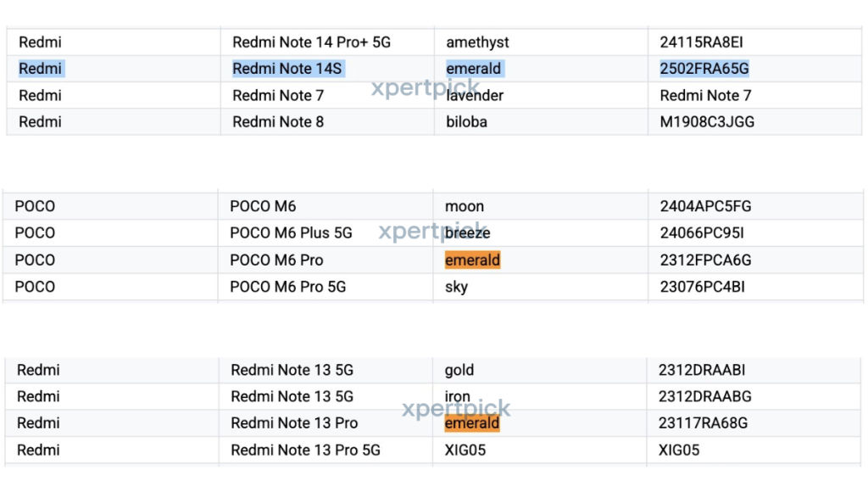Select model number 'M1908C3JGG'
The height and width of the screenshot is (492, 868).
pos(707,122)
